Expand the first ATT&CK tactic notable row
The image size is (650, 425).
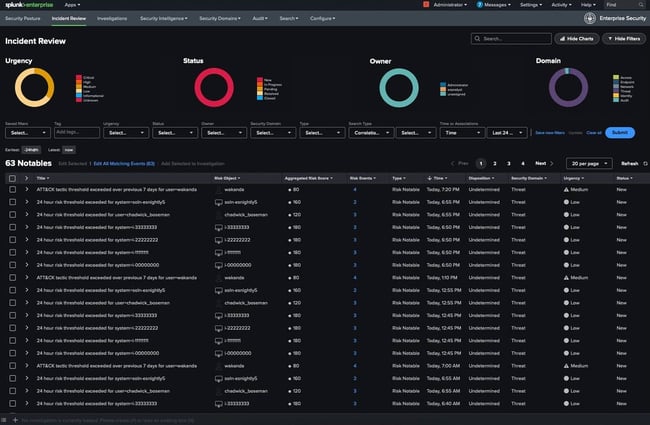27,188
